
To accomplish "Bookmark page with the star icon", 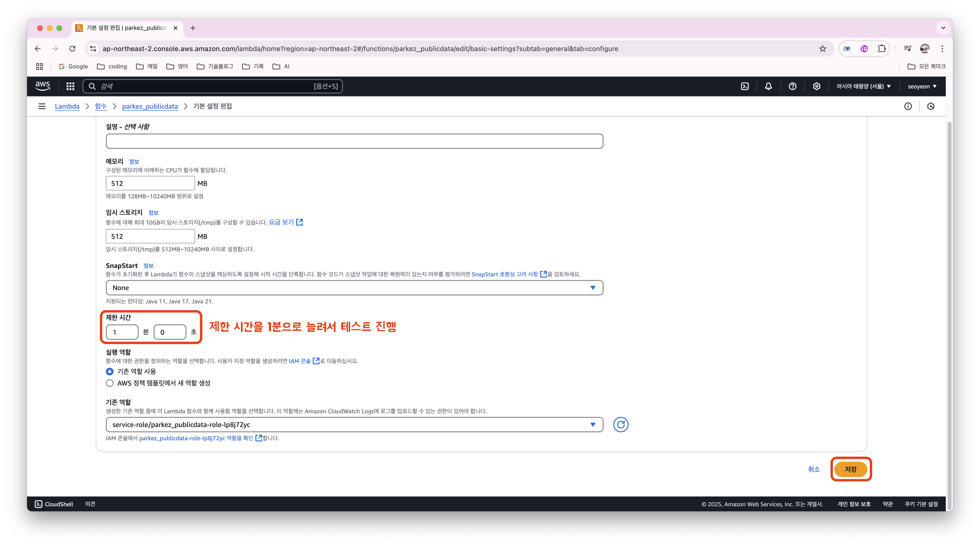I will pyautogui.click(x=823, y=49).
